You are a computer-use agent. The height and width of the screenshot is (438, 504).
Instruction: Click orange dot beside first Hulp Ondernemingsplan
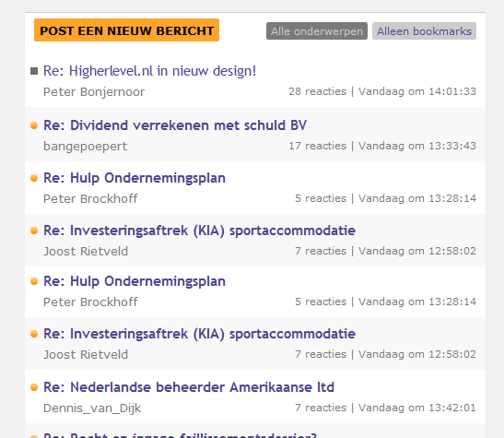[34, 178]
